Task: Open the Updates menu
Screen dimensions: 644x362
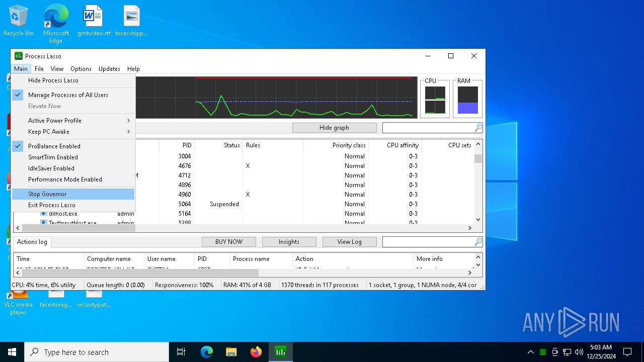Action: click(x=109, y=69)
